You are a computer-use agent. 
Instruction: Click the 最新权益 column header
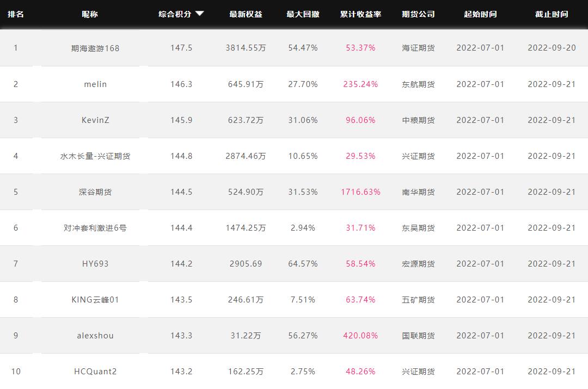coord(246,14)
